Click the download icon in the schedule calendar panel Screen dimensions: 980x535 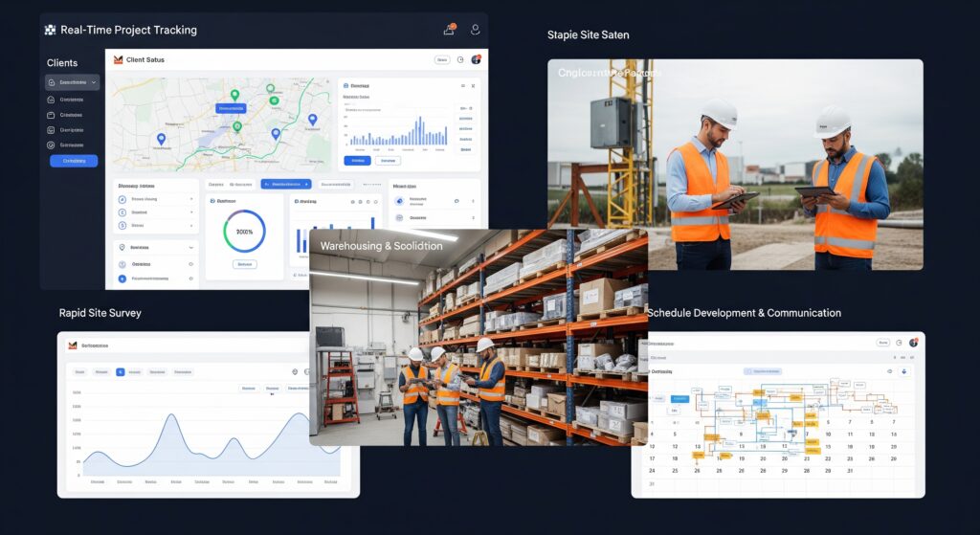(x=904, y=371)
